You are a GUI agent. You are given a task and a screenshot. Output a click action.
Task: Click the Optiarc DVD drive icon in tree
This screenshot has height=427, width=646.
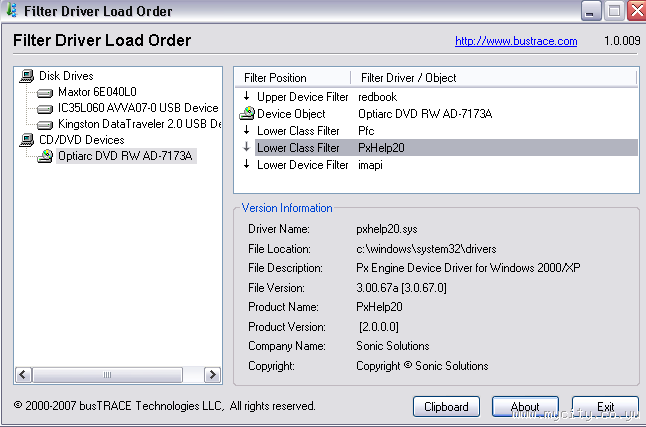45,156
